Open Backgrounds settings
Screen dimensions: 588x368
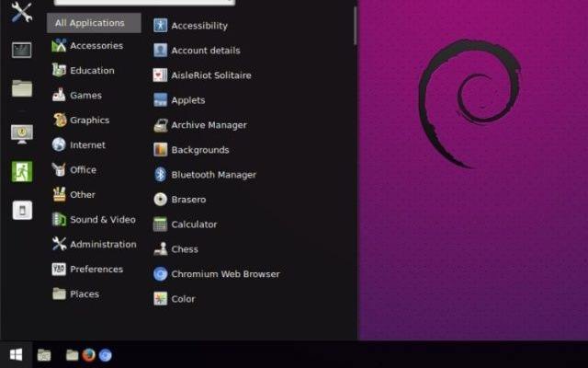point(191,150)
